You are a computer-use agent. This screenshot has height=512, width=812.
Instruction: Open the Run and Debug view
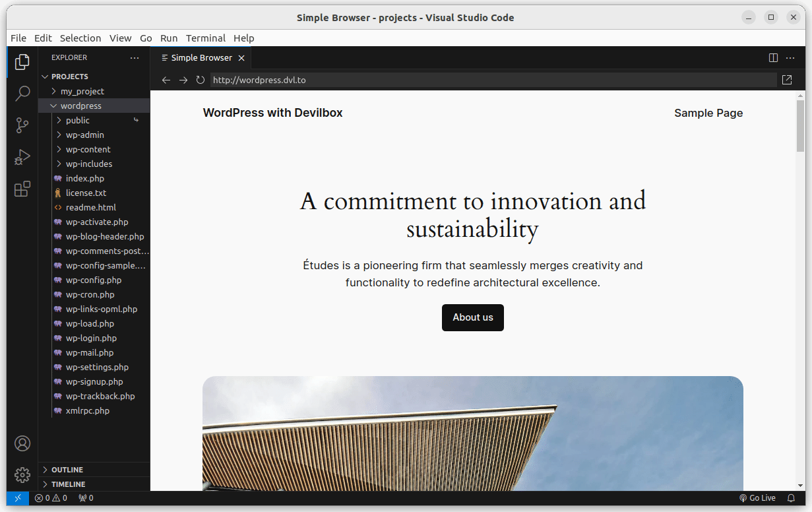click(22, 157)
